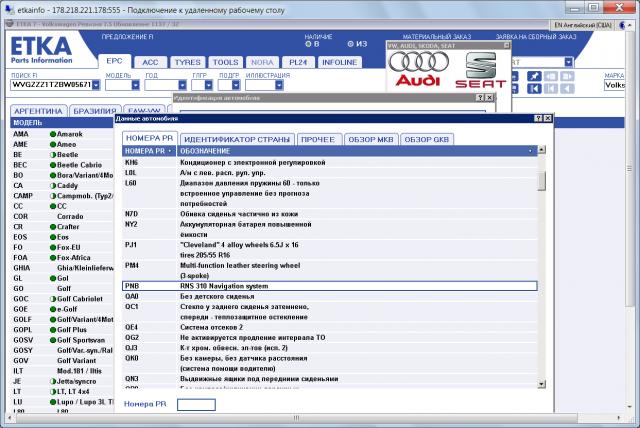The image size is (640, 428).
Task: Close the Данные автомобиля dialog
Action: coord(548,118)
